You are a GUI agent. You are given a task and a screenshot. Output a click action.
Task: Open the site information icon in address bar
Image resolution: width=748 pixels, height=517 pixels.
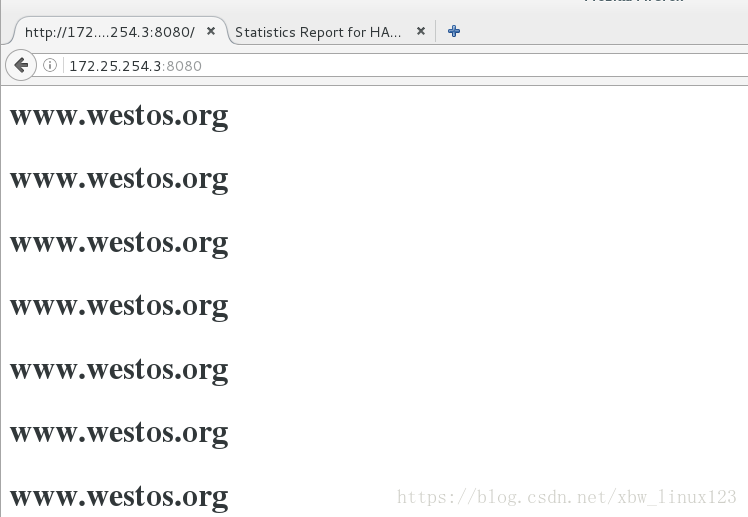click(x=50, y=65)
